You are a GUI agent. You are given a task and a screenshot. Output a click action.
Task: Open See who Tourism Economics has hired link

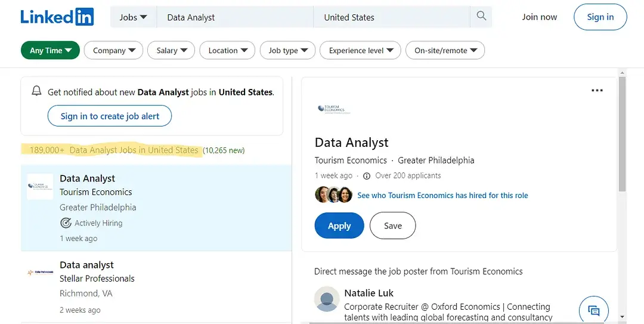tap(442, 195)
